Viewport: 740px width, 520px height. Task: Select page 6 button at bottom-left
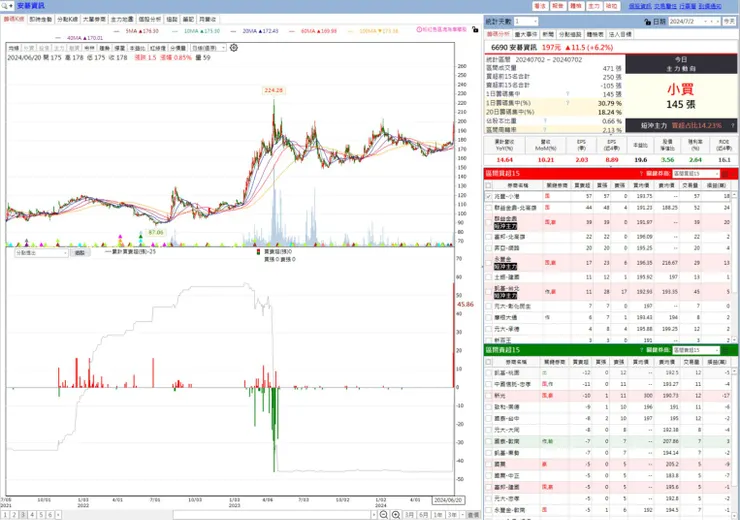tap(50, 515)
